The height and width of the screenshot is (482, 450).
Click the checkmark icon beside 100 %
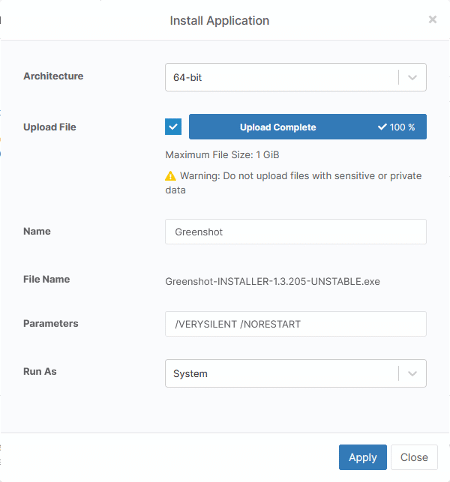coord(382,127)
